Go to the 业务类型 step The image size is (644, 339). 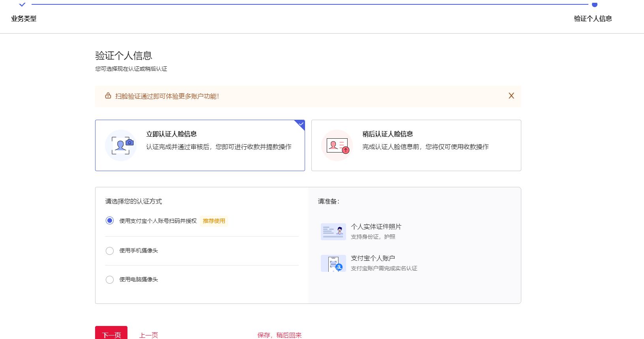click(24, 19)
